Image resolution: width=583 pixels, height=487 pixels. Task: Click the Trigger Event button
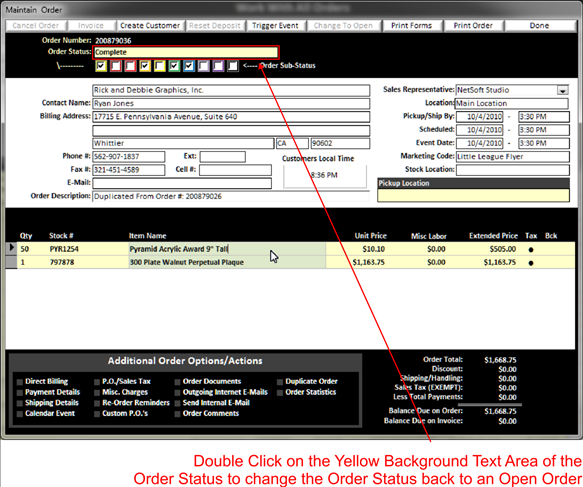(275, 26)
